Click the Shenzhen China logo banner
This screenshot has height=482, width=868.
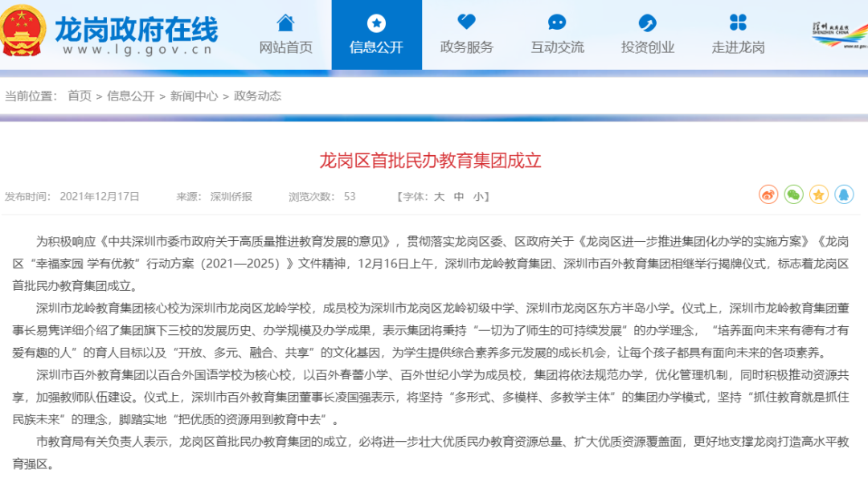pos(840,35)
